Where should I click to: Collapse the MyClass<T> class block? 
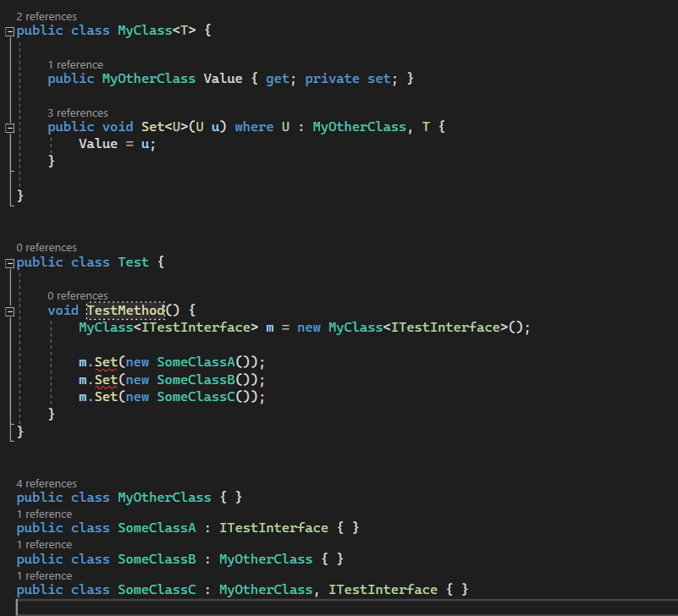pyautogui.click(x=9, y=31)
